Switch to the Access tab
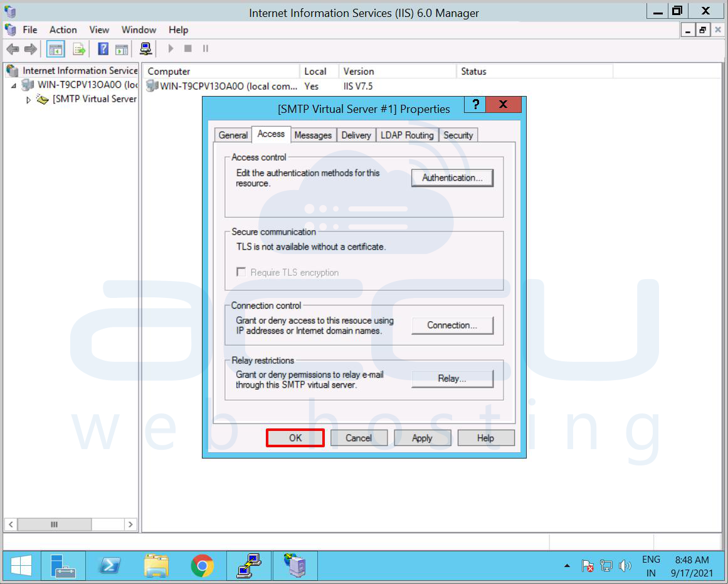 pyautogui.click(x=271, y=134)
